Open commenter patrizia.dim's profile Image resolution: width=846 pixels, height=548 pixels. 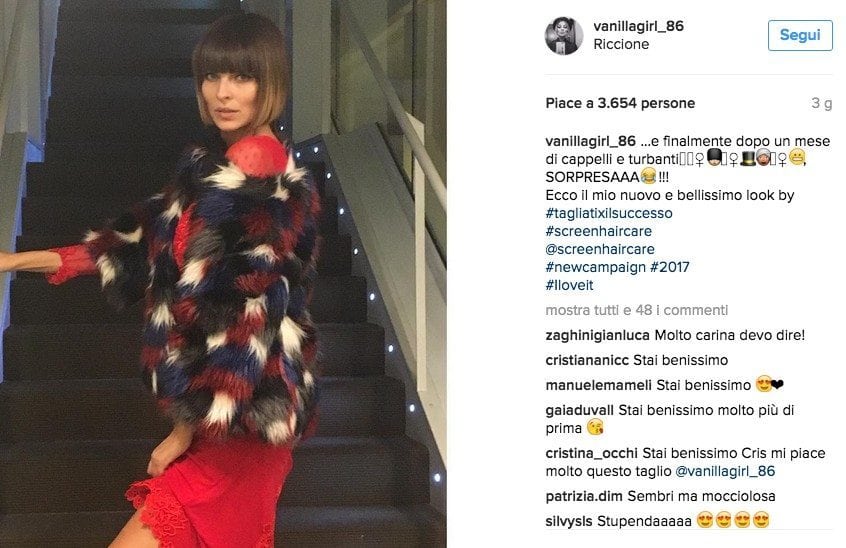[584, 496]
